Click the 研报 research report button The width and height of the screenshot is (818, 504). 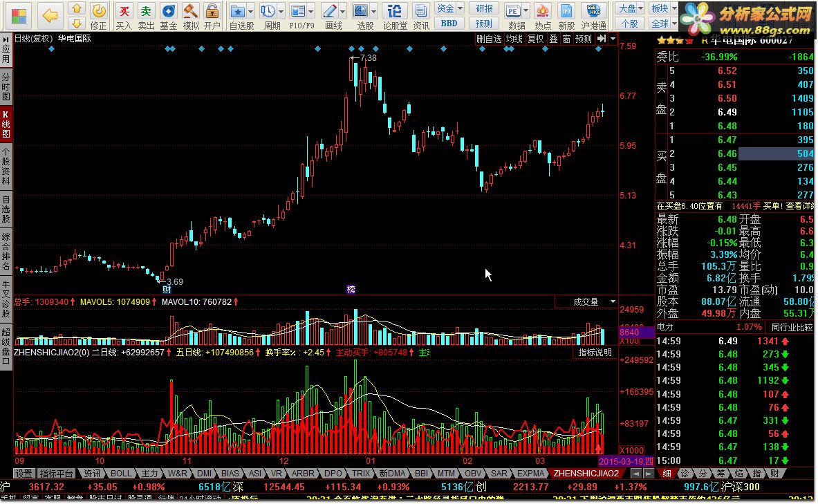(x=484, y=8)
